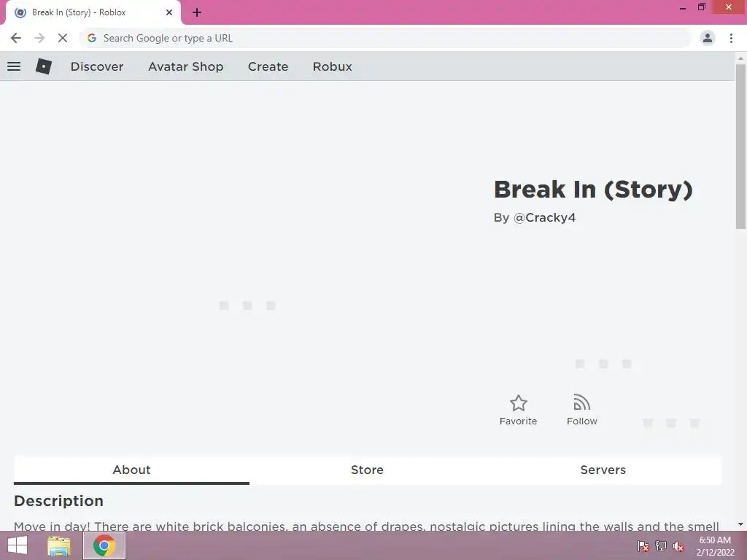Open the Create page

[268, 66]
